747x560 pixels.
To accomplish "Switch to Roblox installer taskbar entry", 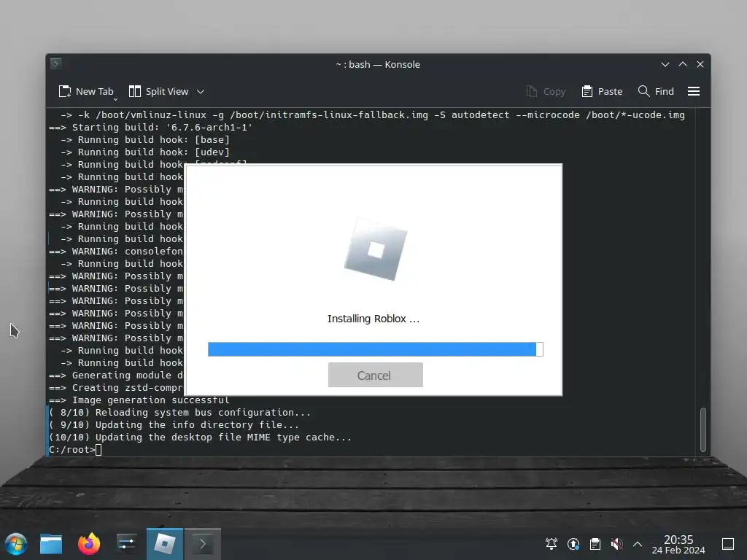I will 165,544.
